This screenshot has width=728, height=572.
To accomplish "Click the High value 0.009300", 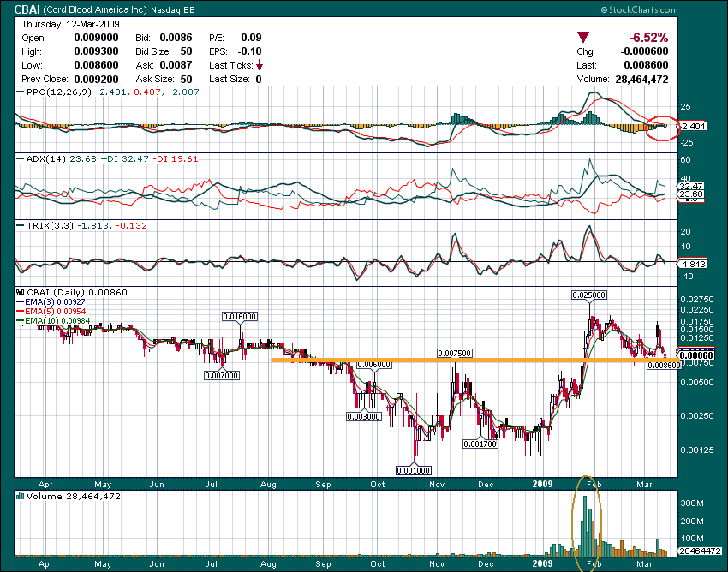I will (x=96, y=51).
